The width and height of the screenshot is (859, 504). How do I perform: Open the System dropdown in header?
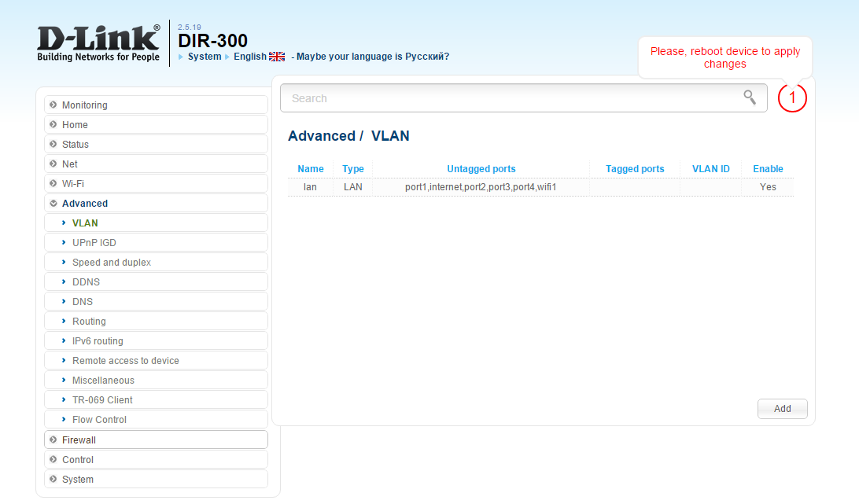[205, 57]
